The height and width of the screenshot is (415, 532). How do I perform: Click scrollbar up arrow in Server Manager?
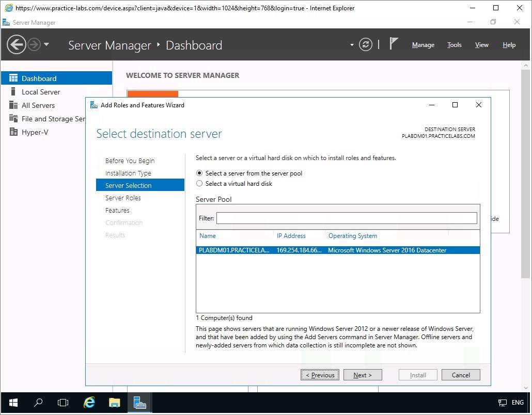[x=526, y=65]
